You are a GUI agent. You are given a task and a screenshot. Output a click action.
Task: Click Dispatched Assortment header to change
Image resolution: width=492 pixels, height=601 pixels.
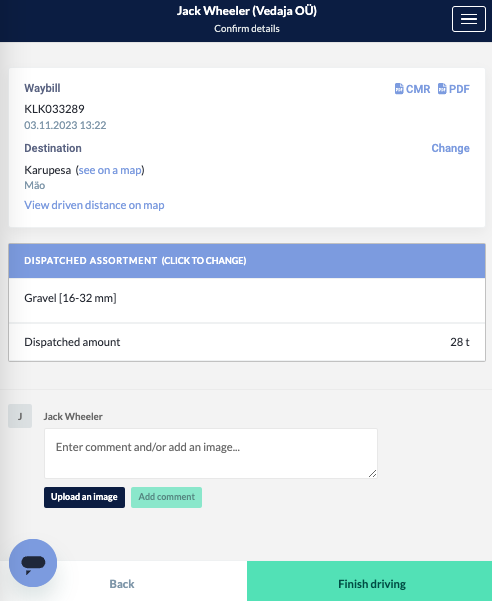tap(247, 261)
